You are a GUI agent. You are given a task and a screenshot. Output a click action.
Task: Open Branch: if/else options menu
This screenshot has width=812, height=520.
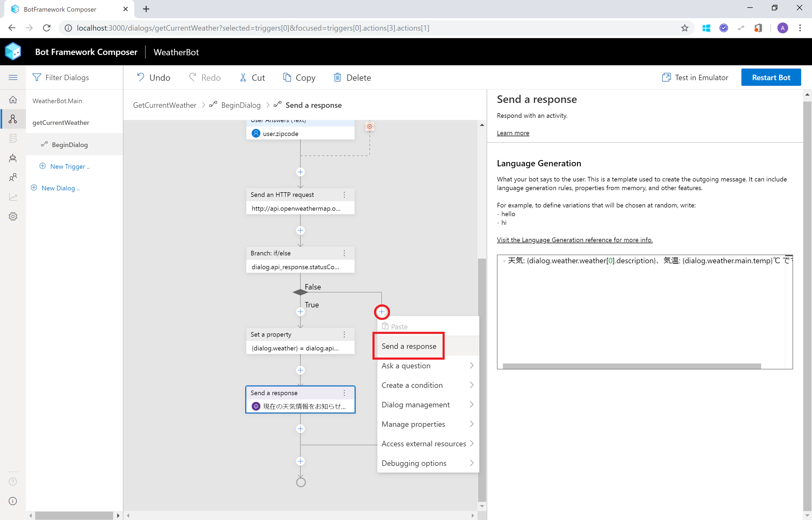[x=344, y=253]
